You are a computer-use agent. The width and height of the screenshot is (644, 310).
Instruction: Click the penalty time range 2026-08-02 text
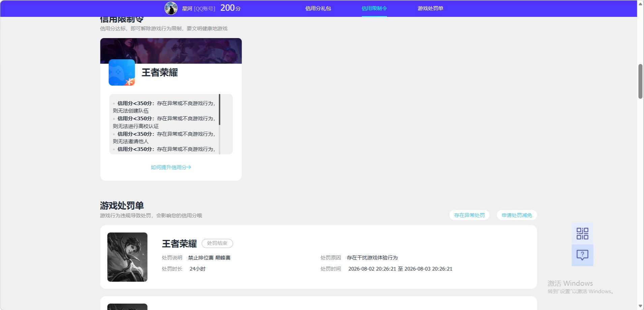(x=400, y=269)
